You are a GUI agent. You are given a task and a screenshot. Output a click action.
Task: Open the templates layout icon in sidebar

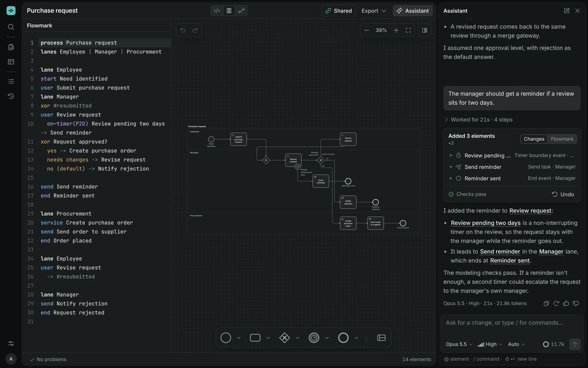tap(11, 62)
